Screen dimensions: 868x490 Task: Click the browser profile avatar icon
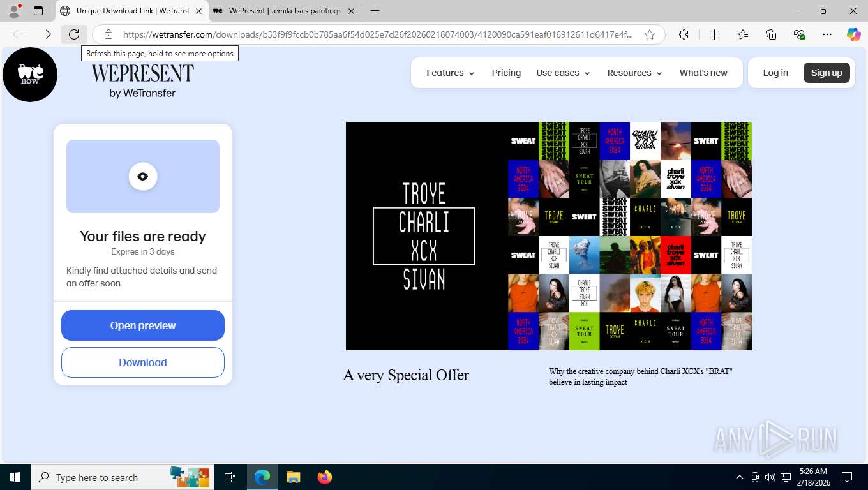click(14, 11)
